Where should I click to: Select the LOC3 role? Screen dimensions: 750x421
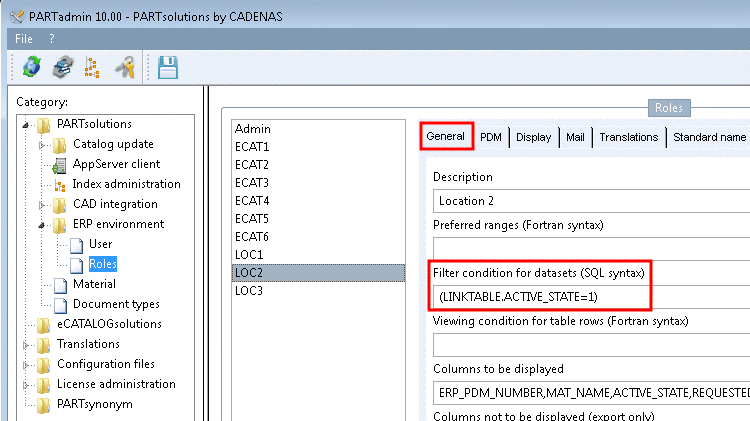[318, 291]
